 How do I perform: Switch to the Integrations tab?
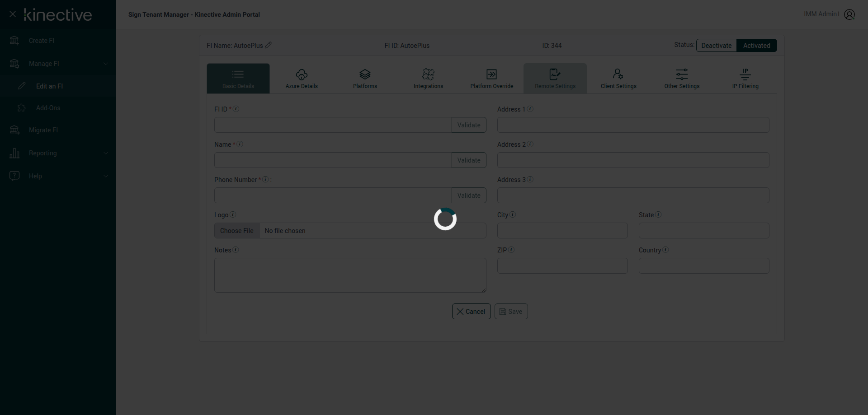[428, 79]
